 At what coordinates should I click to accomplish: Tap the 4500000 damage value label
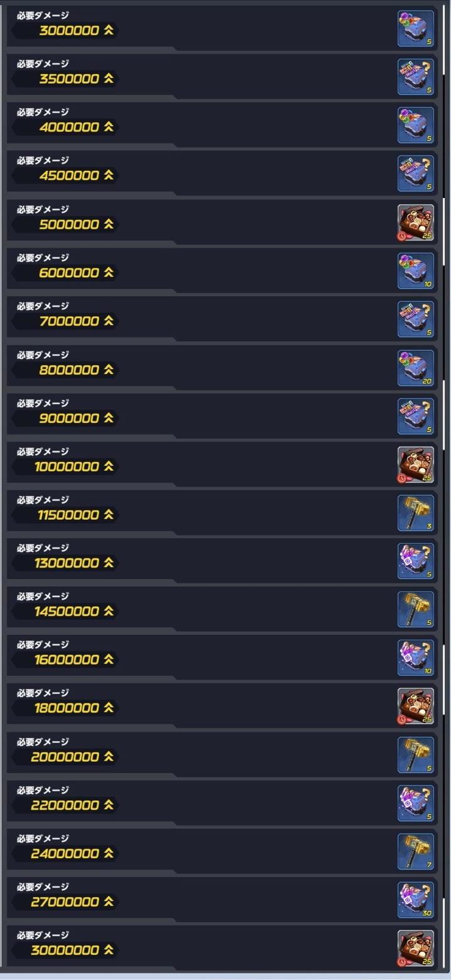click(69, 175)
